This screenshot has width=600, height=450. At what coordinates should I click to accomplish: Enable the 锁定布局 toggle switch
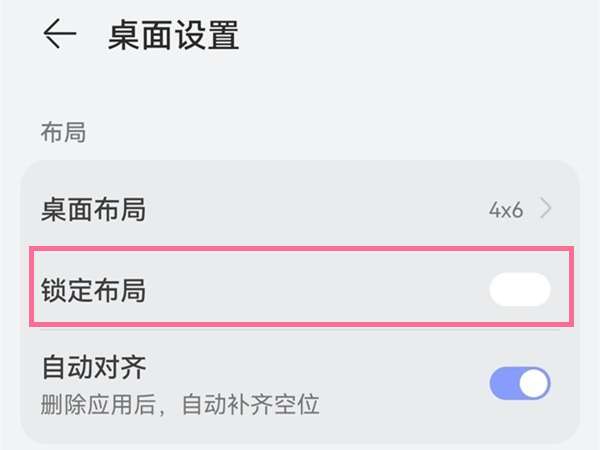pos(519,289)
